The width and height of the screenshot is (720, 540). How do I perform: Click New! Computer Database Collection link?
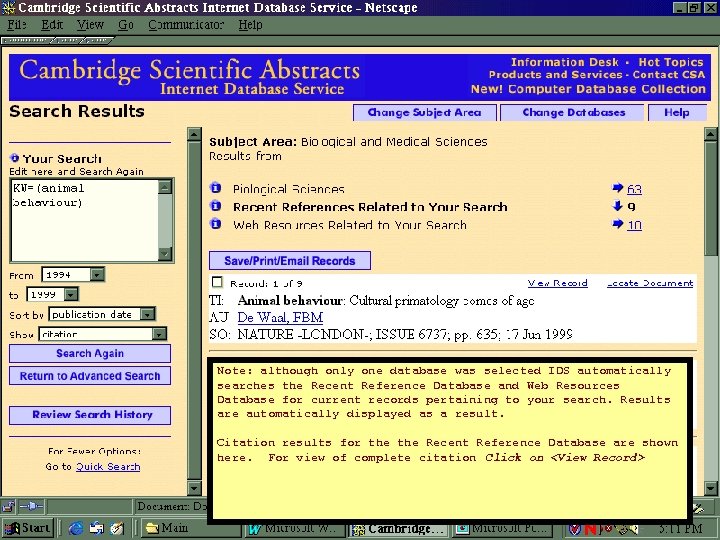[x=588, y=89]
